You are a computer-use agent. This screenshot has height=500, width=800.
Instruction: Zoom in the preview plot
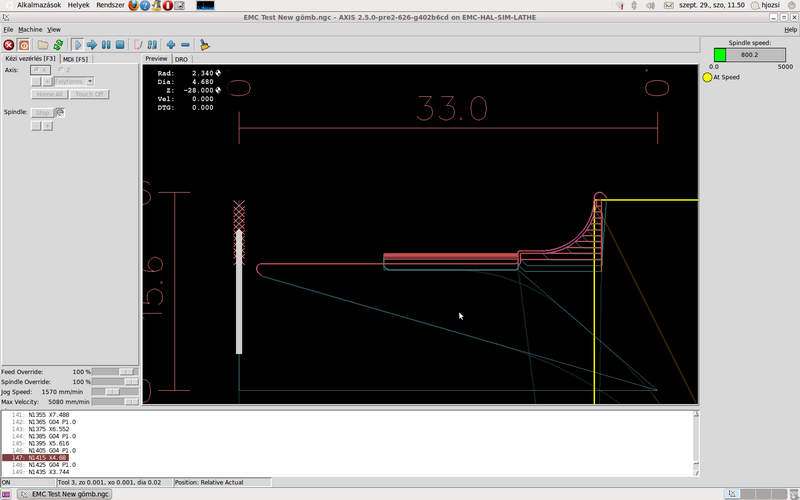tap(171, 45)
